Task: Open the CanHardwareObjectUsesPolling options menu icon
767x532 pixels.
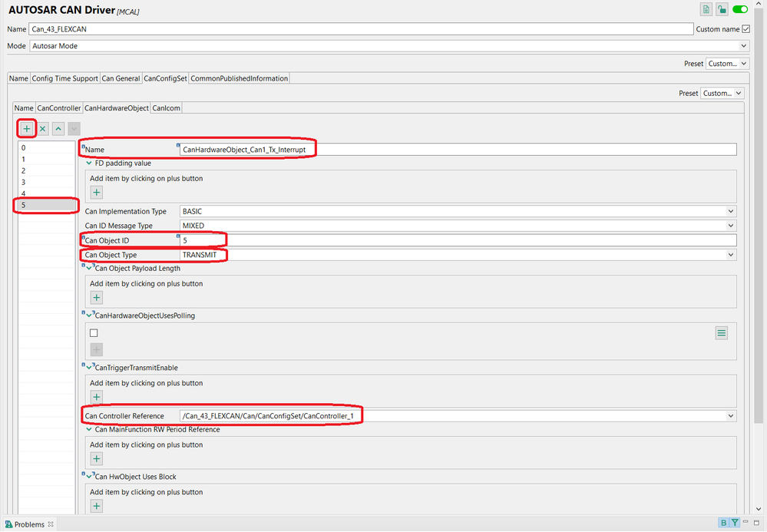Action: (722, 333)
